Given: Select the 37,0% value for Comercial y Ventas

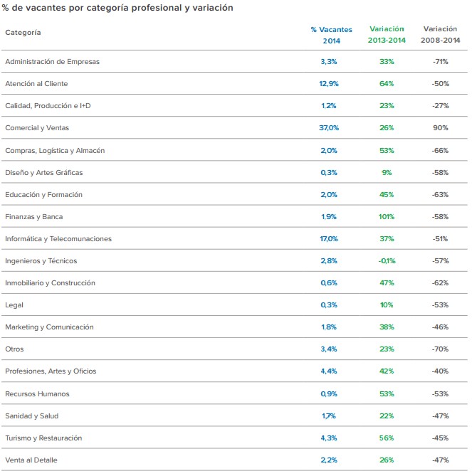Looking at the screenshot, I should point(329,128).
